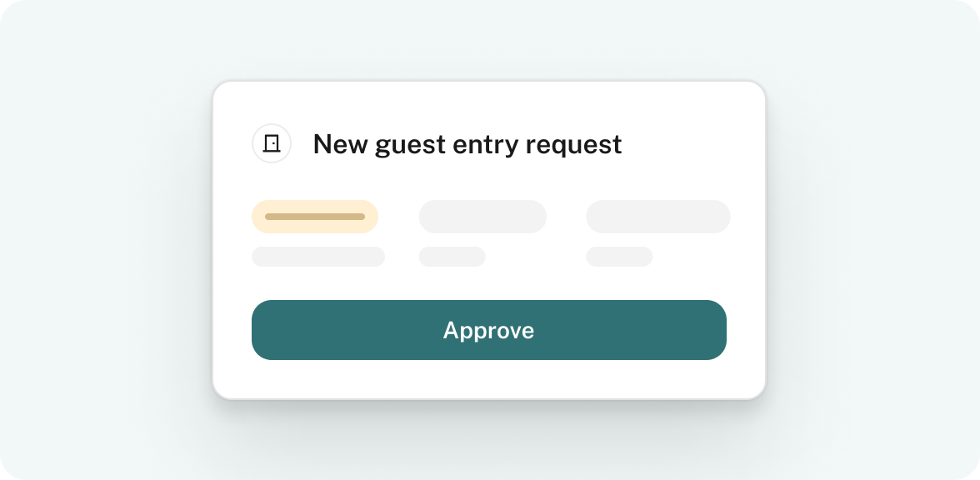Click the small gray pill under right column

[619, 257]
